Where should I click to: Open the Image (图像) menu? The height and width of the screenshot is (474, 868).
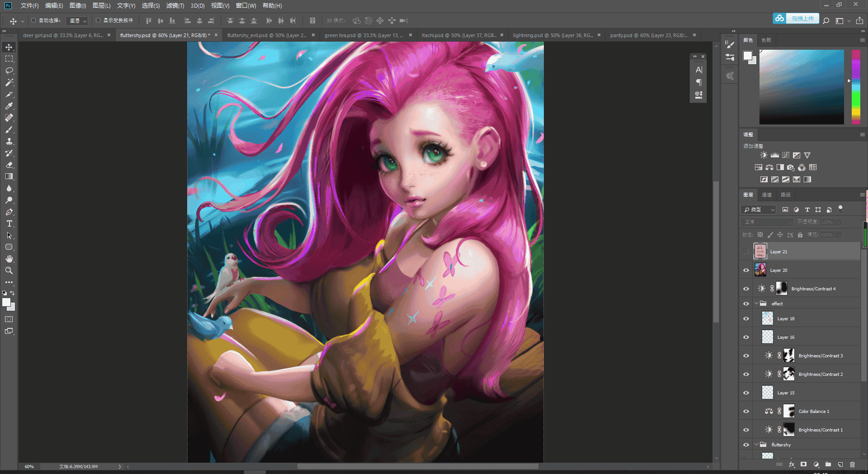pos(78,5)
